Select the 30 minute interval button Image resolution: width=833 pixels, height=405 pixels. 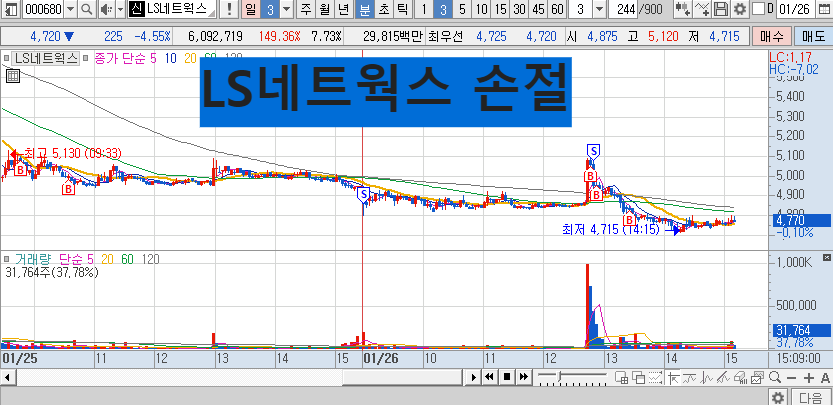(x=520, y=9)
